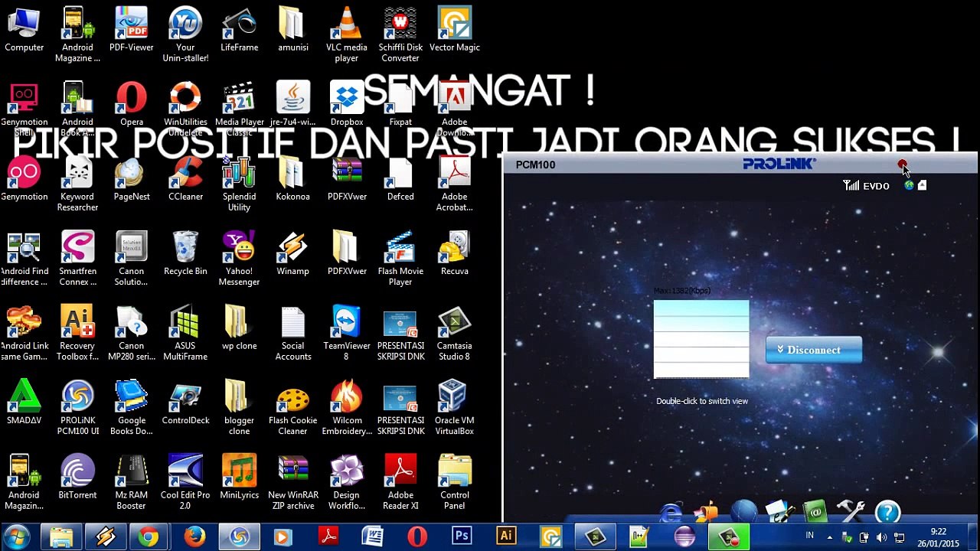Select the Recuva desktop icon
The width and height of the screenshot is (980, 551).
[x=455, y=254]
